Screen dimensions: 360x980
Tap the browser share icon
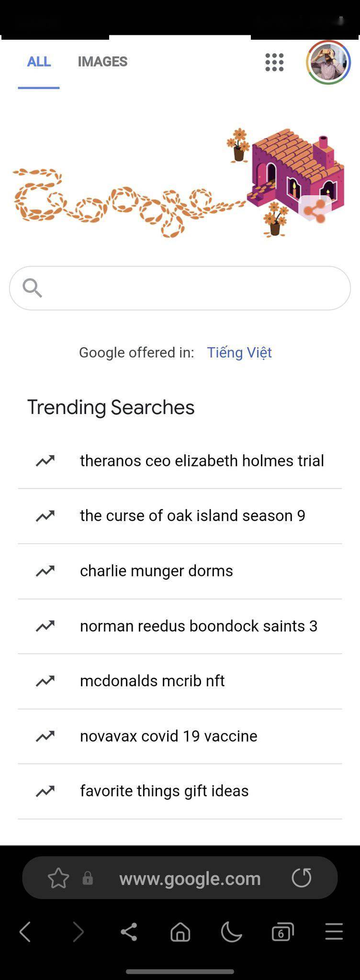(129, 932)
